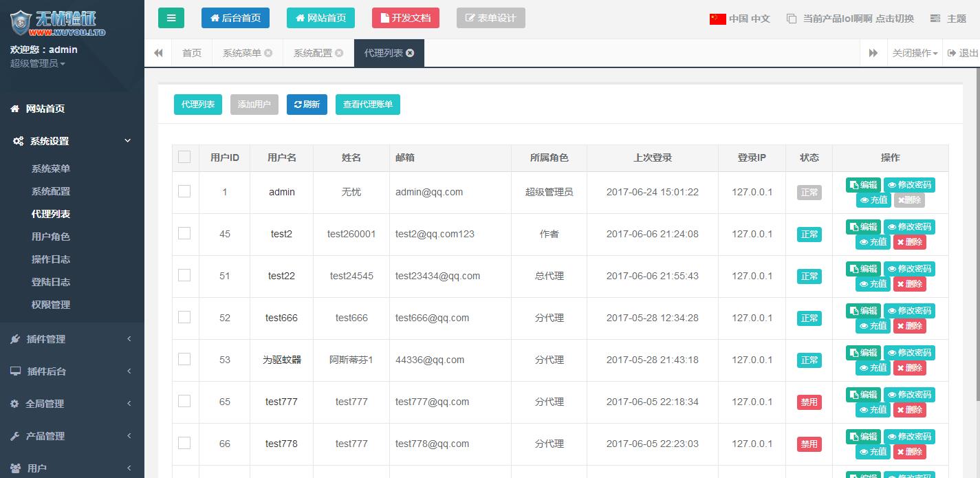Viewport: 980px width, 478px height.
Task: Select the checkbox for user test777
Action: coord(184,401)
